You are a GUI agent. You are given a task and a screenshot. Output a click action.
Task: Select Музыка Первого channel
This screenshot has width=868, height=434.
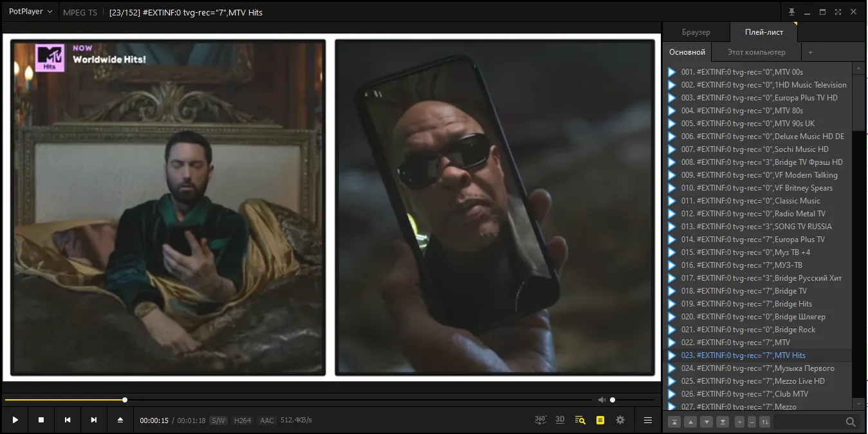point(757,368)
